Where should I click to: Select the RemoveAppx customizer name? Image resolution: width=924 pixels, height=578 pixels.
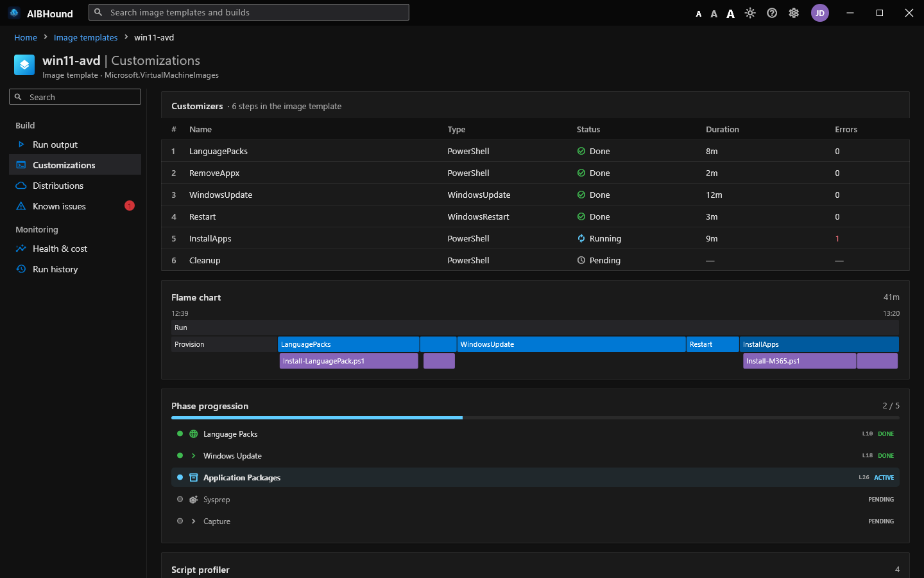(214, 173)
